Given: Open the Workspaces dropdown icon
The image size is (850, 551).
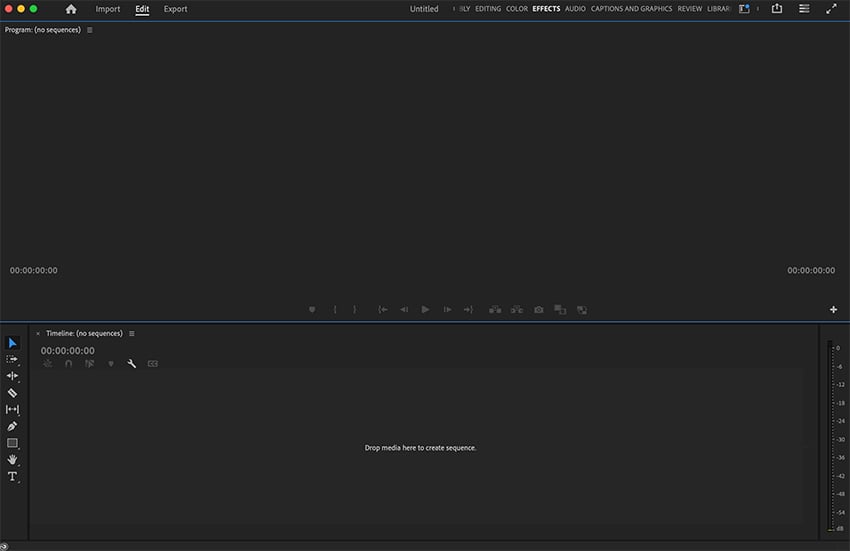Looking at the screenshot, I should (744, 9).
